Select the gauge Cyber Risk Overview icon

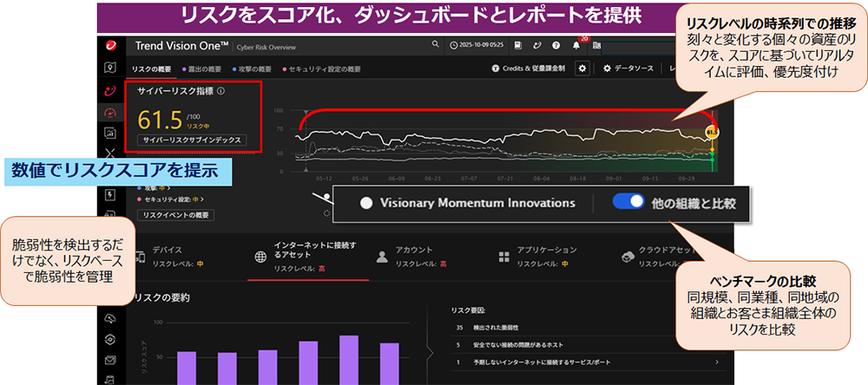click(110, 113)
